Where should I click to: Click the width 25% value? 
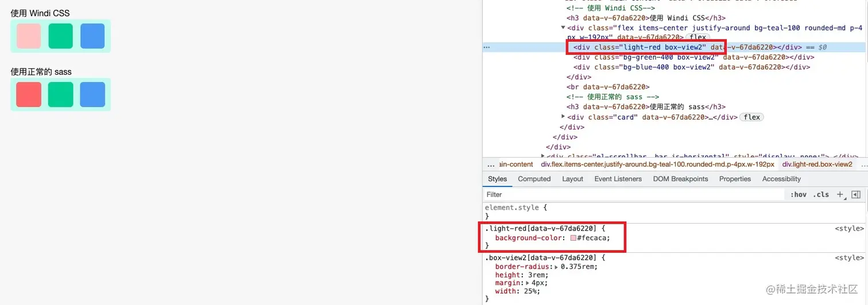[x=529, y=291]
